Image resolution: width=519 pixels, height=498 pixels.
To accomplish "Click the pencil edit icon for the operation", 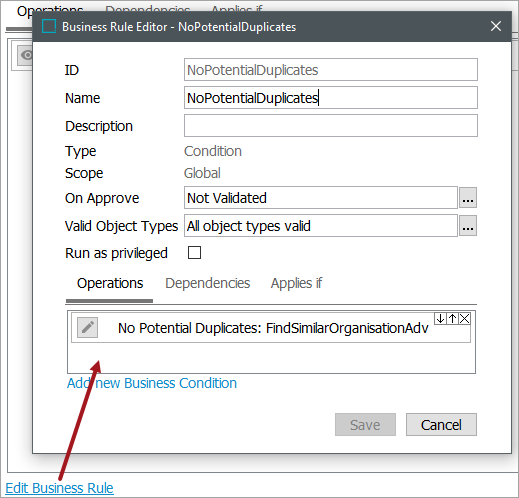I will (87, 327).
